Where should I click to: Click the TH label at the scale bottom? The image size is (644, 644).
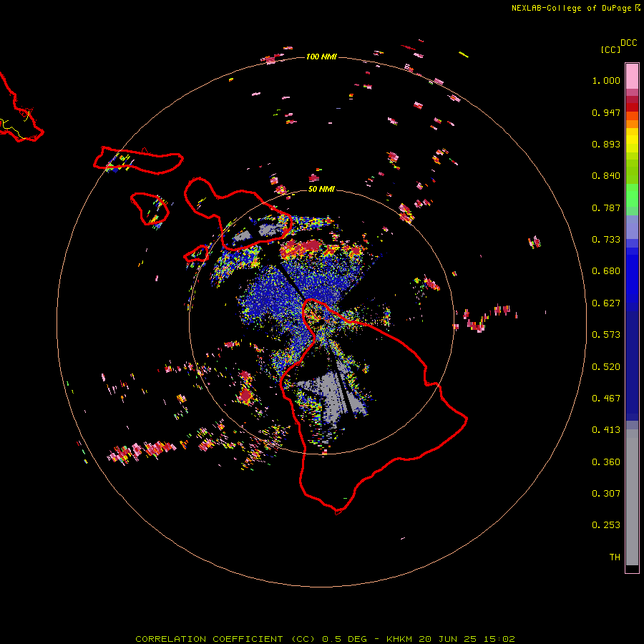click(615, 557)
